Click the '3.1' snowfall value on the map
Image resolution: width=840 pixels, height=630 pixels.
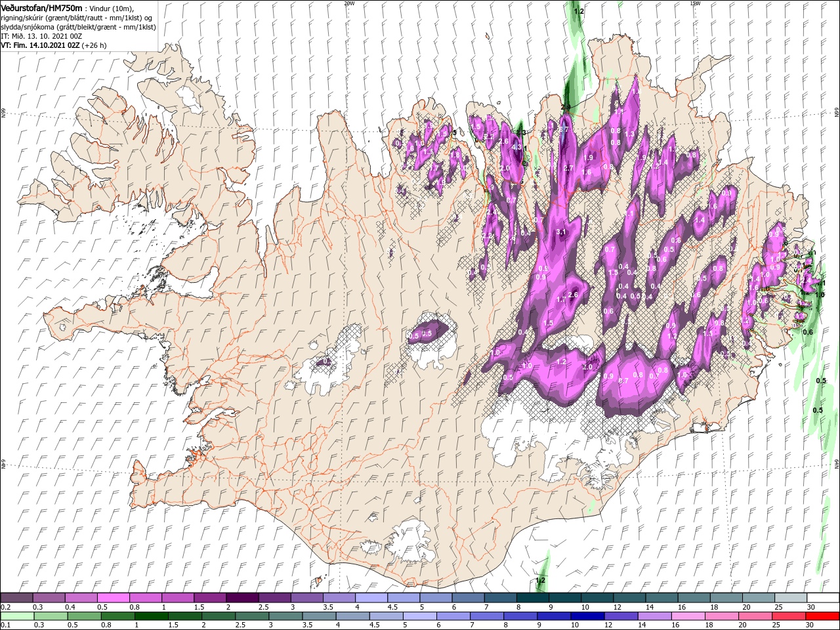tap(561, 233)
